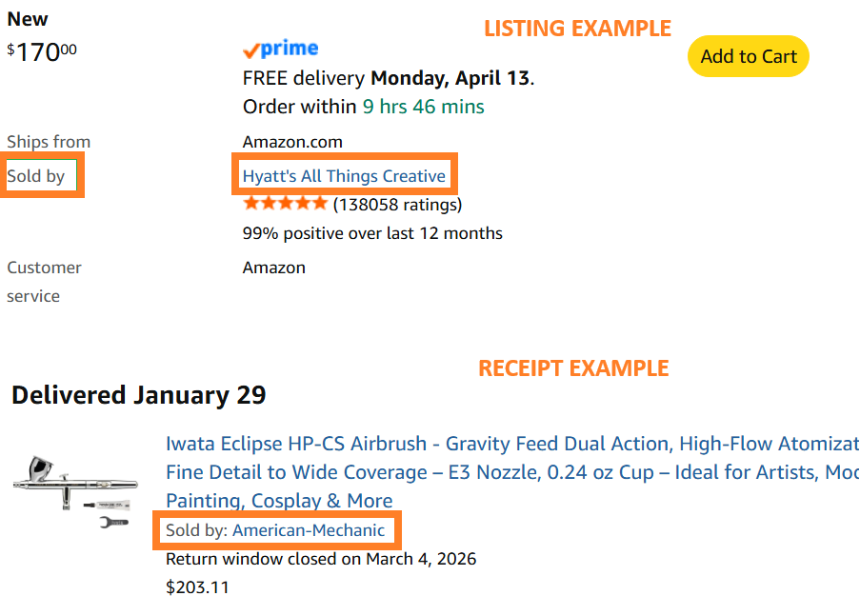Image resolution: width=860 pixels, height=616 pixels.
Task: Click the first star of the seller rating
Action: point(250,202)
